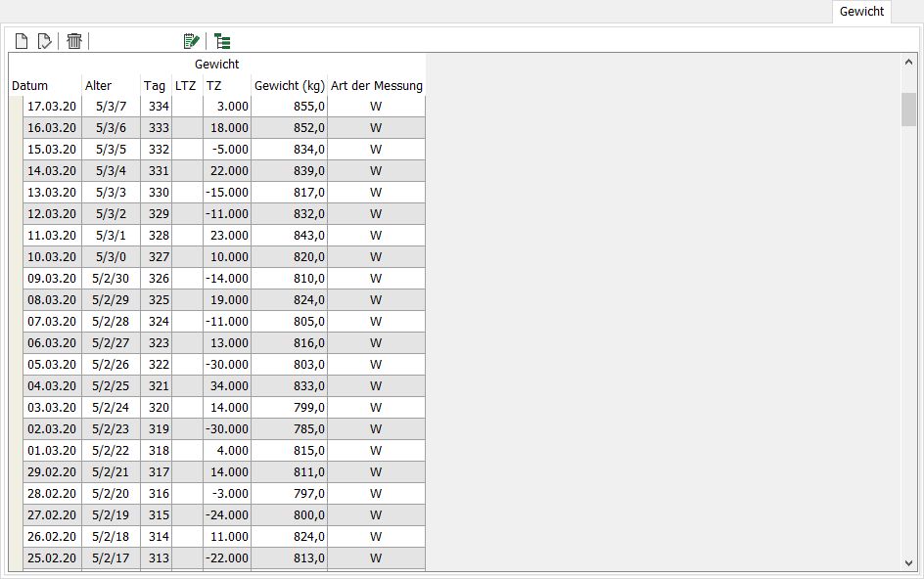
Task: Select the row dated 17.03.20
Action: [x=224, y=107]
